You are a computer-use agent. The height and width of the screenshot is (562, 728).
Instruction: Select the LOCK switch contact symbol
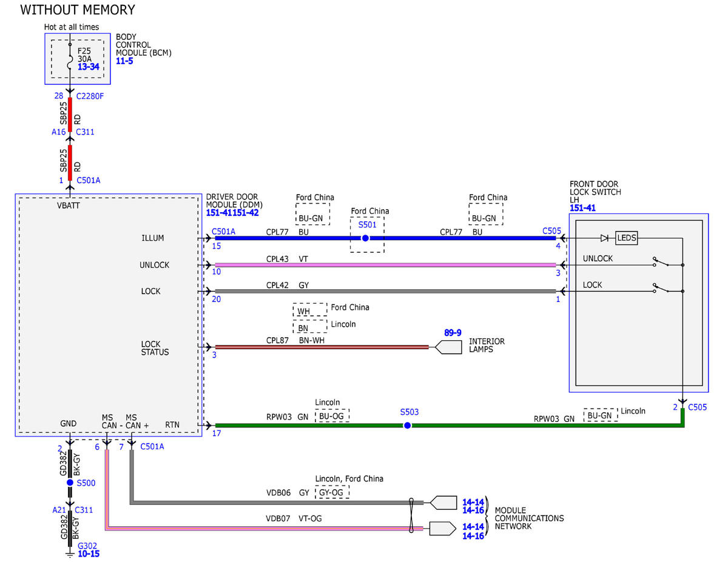click(662, 289)
